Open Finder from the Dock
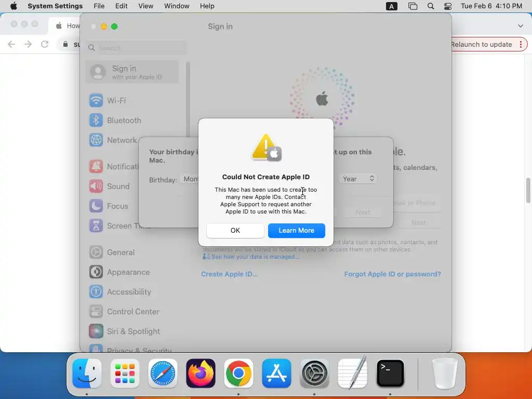This screenshot has height=399, width=532. point(87,373)
